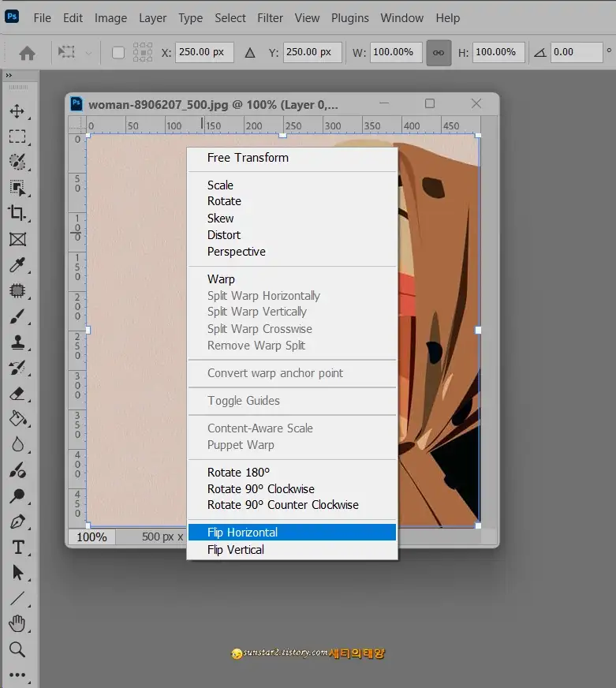Select the Eyedropper tool
Viewport: 616px width, 688px height.
(x=17, y=265)
